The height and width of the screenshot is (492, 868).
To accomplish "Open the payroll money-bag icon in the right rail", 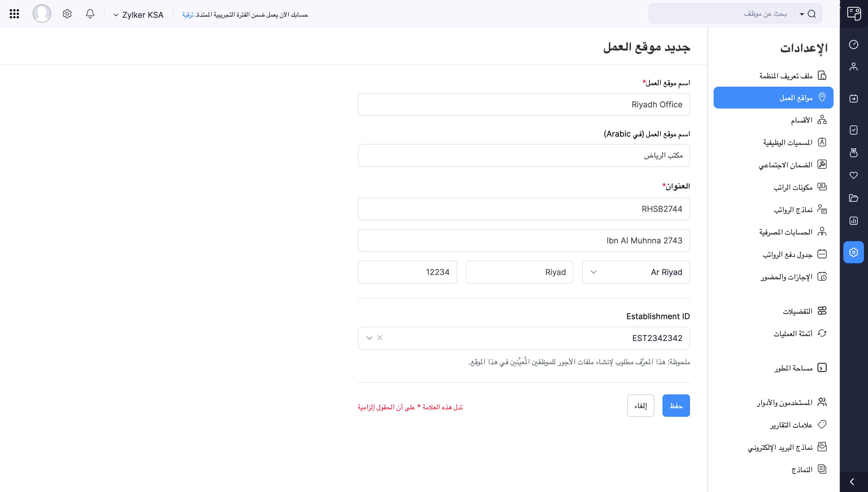I will coord(854,153).
